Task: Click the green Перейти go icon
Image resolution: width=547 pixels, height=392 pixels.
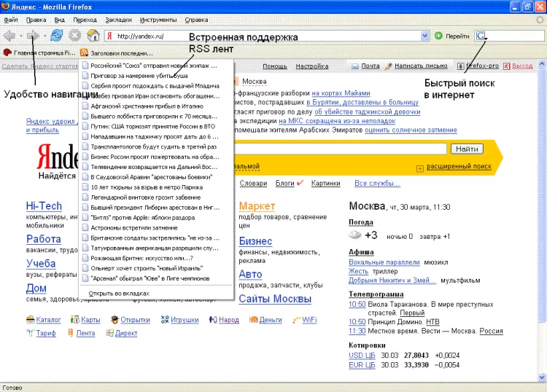Action: [x=438, y=36]
